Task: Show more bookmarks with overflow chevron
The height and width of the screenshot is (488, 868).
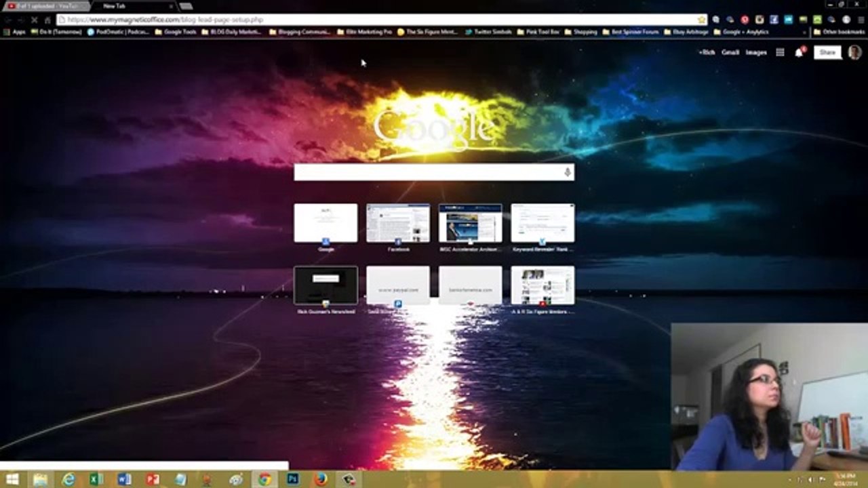Action: click(x=805, y=32)
